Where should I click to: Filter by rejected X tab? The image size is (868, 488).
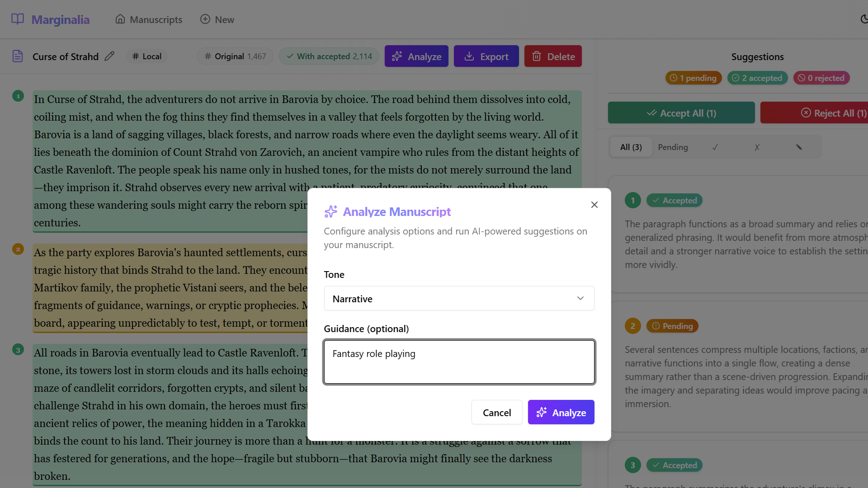[x=757, y=147]
